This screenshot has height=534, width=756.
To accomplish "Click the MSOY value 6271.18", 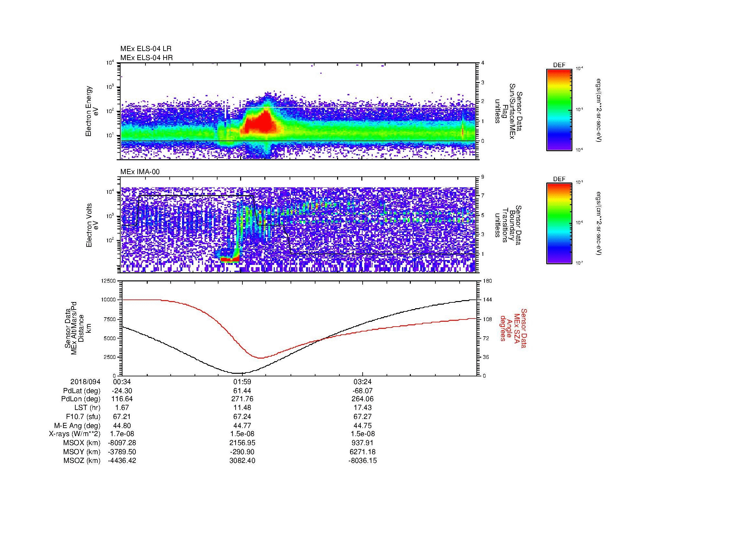I will [x=363, y=452].
